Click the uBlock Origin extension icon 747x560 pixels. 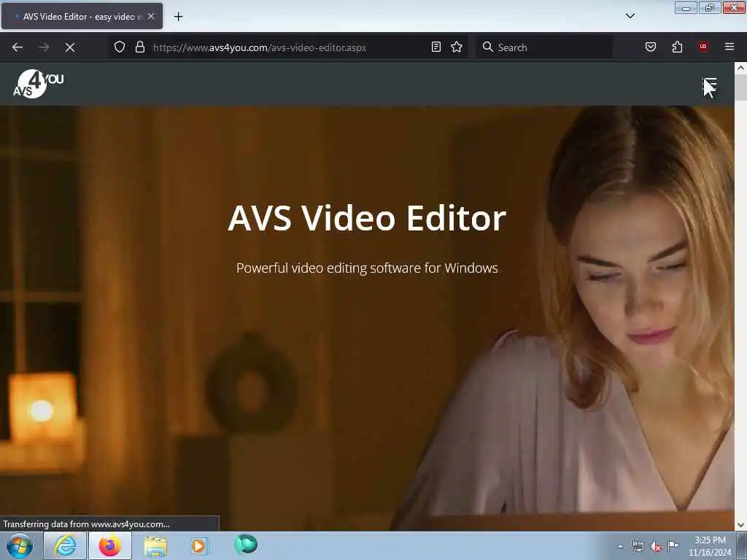pyautogui.click(x=703, y=47)
